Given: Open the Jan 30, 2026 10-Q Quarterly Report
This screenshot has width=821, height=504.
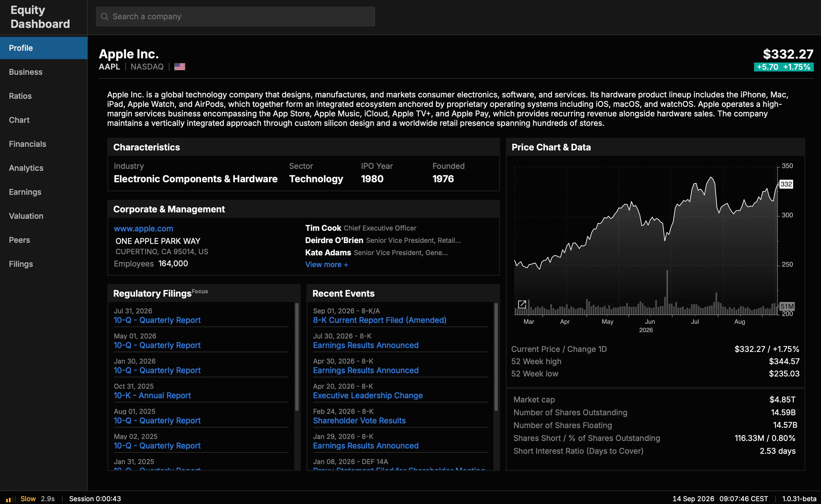Looking at the screenshot, I should tap(157, 370).
